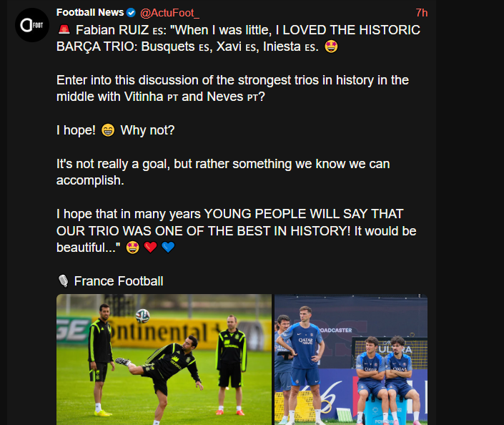Click the star-eyes emoji after Iniesta
Image resolution: width=504 pixels, height=425 pixels.
pos(331,47)
